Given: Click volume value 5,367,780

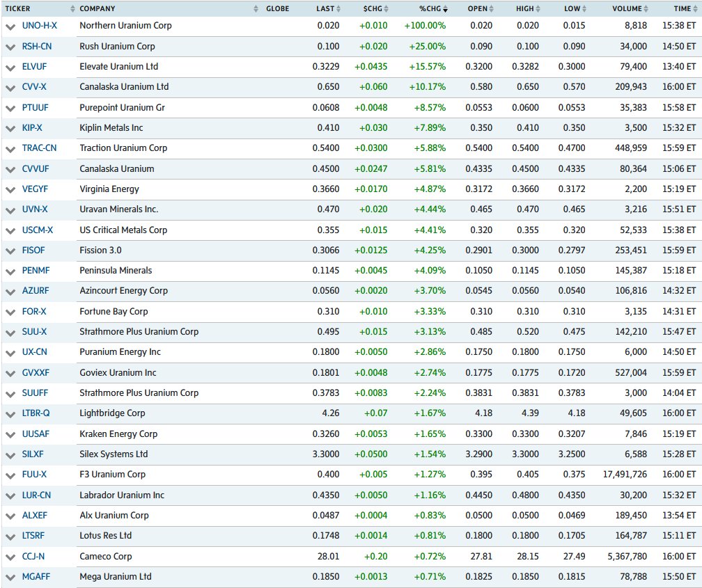Looking at the screenshot, I should click(x=627, y=557).
